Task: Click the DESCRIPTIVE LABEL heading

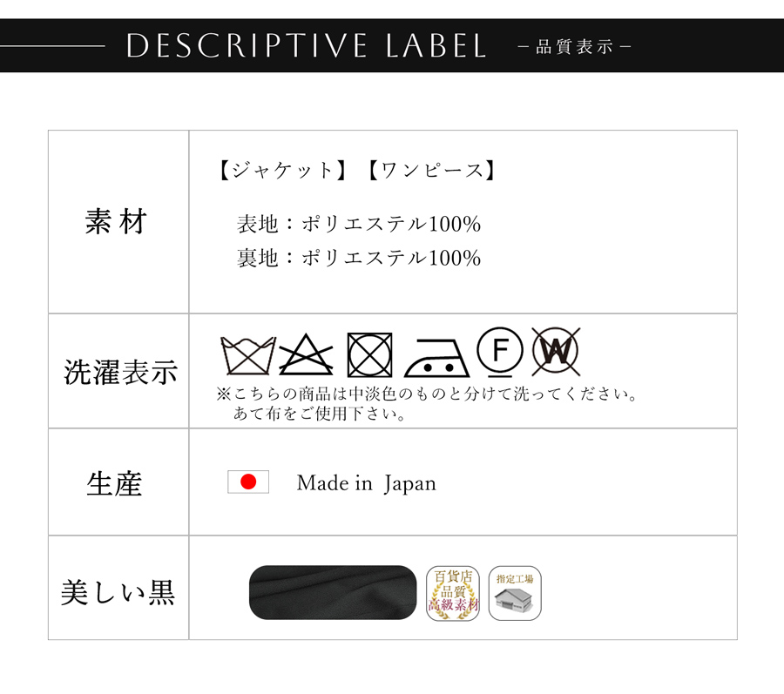Action: tap(307, 46)
